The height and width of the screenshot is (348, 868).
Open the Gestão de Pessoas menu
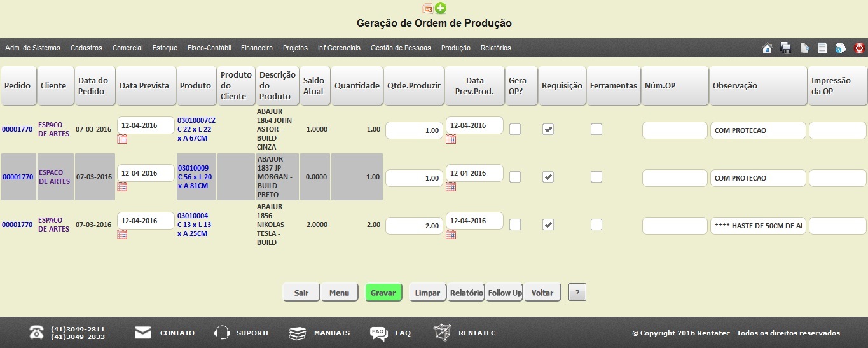click(401, 48)
